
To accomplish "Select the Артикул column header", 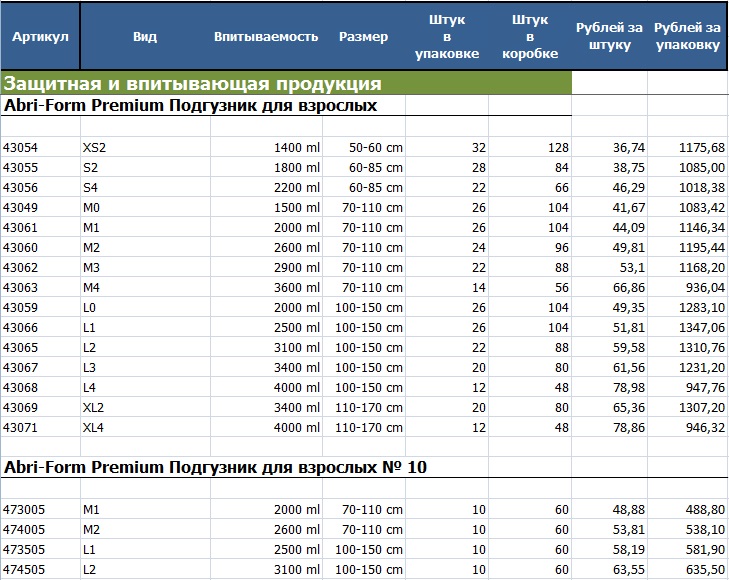I will point(40,37).
